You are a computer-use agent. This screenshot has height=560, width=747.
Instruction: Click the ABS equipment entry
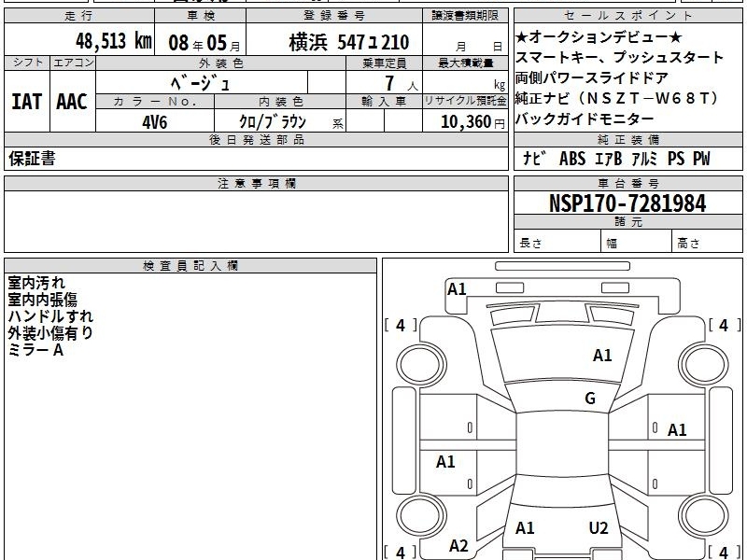[x=572, y=158]
